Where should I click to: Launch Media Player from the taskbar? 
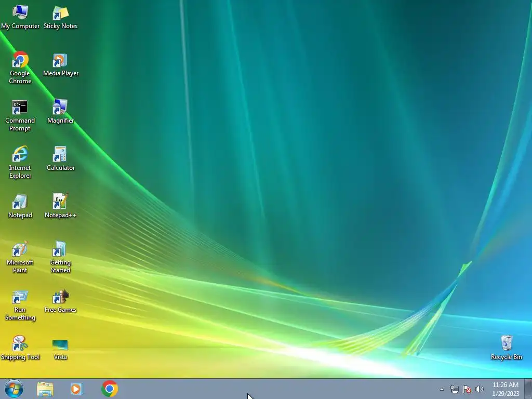[77, 389]
